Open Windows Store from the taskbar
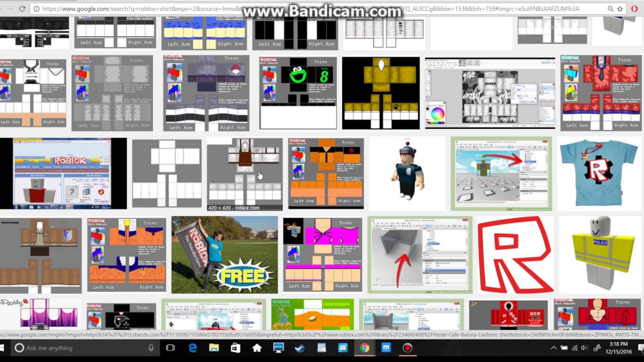This screenshot has height=362, width=644. [235, 348]
